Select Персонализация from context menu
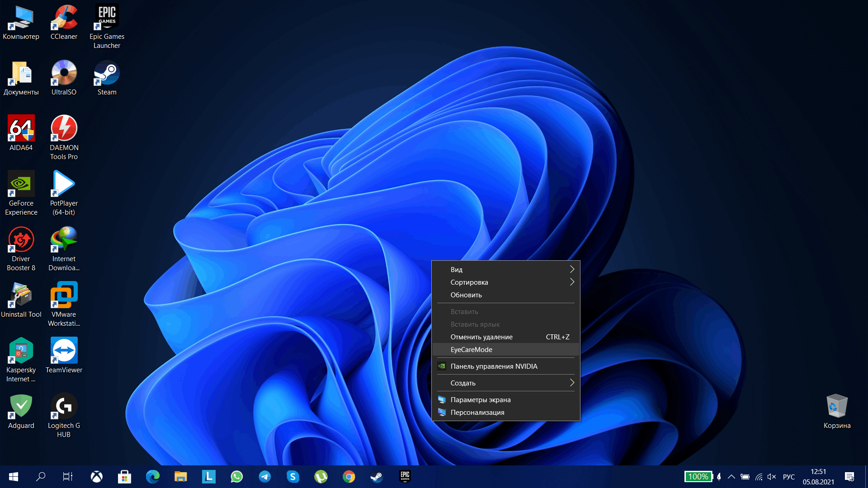Viewport: 868px width, 488px height. pos(476,413)
